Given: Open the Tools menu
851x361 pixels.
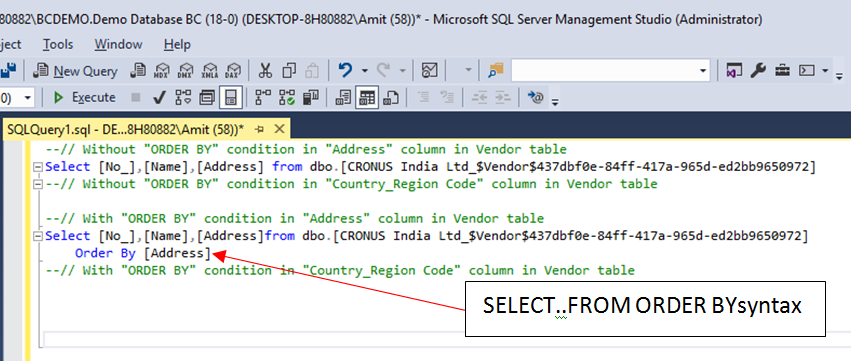Looking at the screenshot, I should tap(58, 44).
